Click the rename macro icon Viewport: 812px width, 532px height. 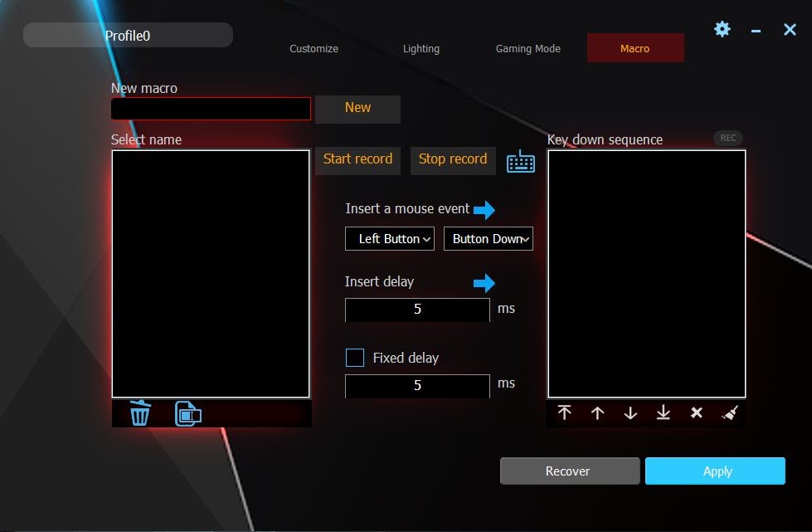pos(188,413)
